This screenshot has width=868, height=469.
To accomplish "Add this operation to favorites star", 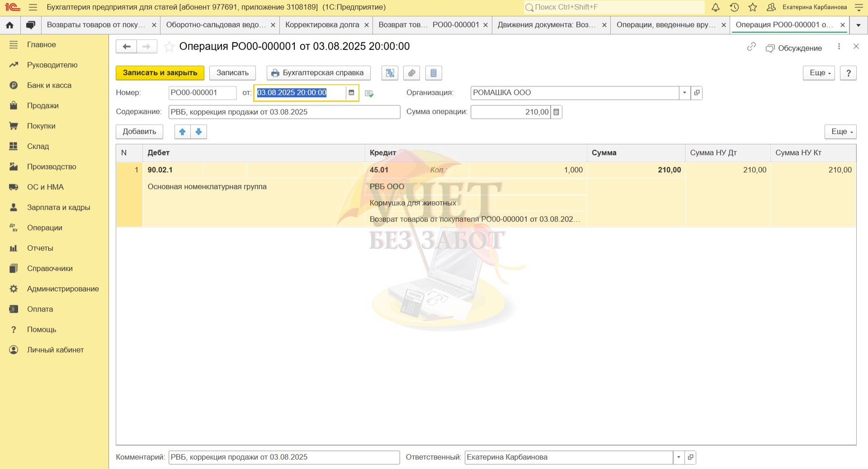I will [x=169, y=47].
